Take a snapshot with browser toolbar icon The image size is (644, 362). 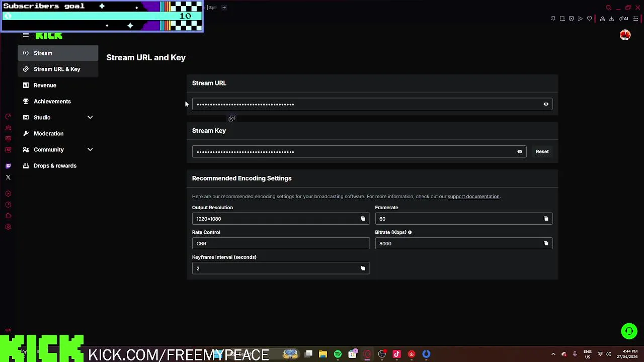click(562, 19)
